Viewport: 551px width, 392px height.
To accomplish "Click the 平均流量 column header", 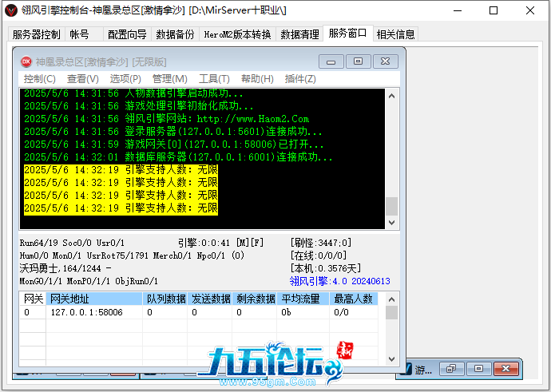I will pos(303,299).
